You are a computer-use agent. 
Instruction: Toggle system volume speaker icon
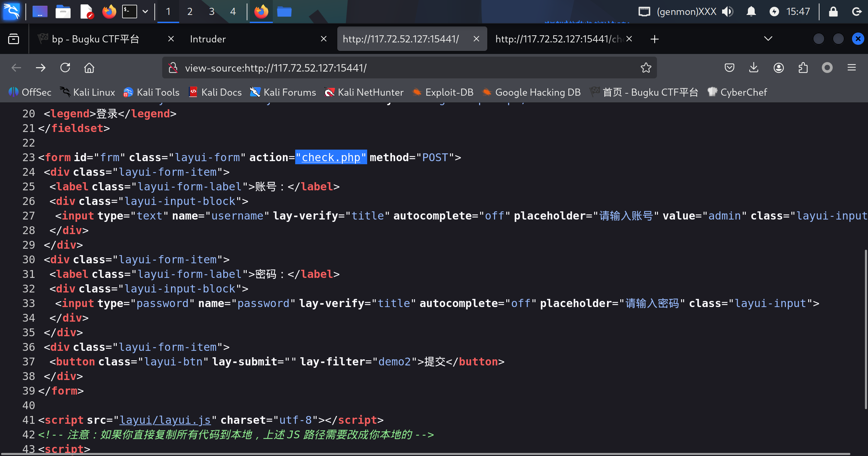click(x=727, y=12)
